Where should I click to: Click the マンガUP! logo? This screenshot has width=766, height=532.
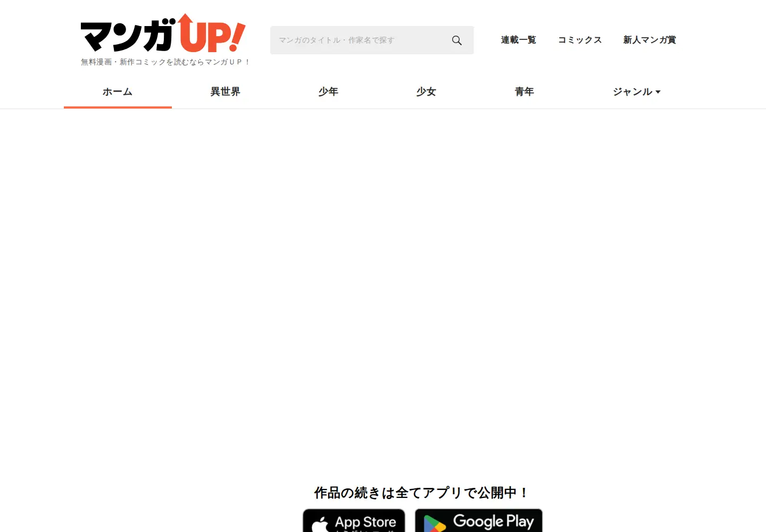(163, 33)
